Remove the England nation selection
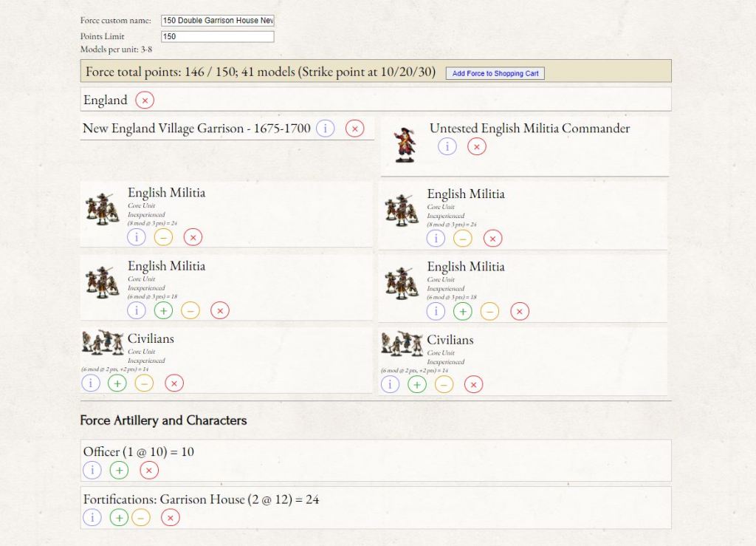This screenshot has height=546, width=756. [145, 100]
